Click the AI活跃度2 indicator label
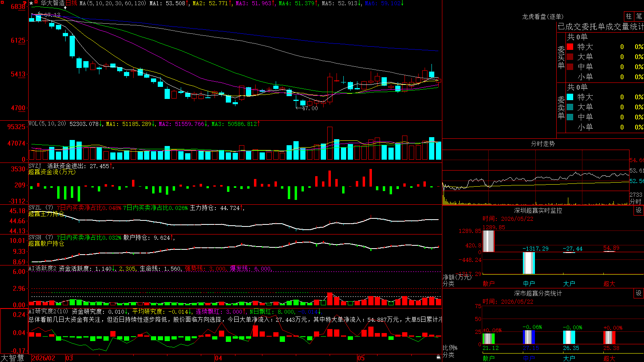The width and height of the screenshot is (644, 362). coord(43,268)
